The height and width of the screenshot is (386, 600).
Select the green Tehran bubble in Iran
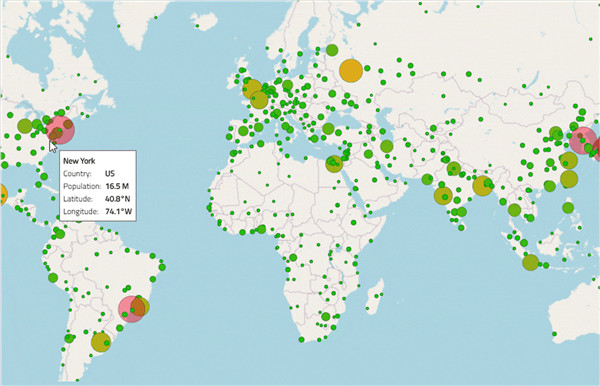pyautogui.click(x=386, y=146)
